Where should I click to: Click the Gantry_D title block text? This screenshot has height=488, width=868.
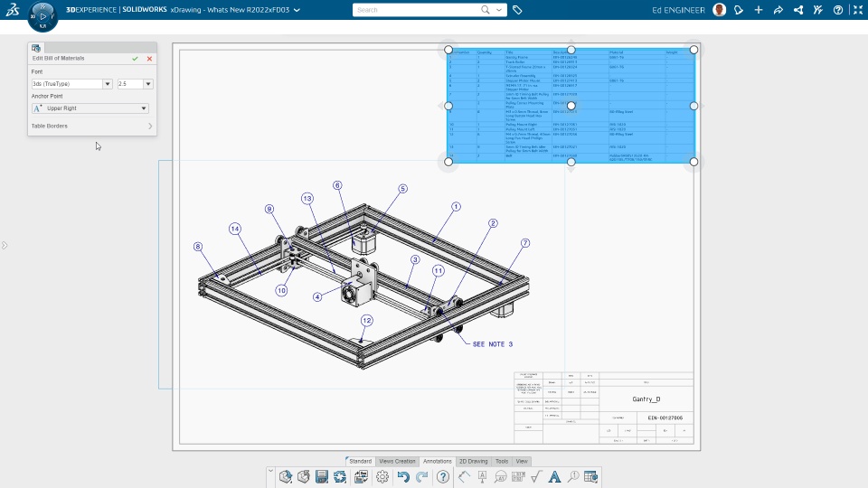(646, 399)
